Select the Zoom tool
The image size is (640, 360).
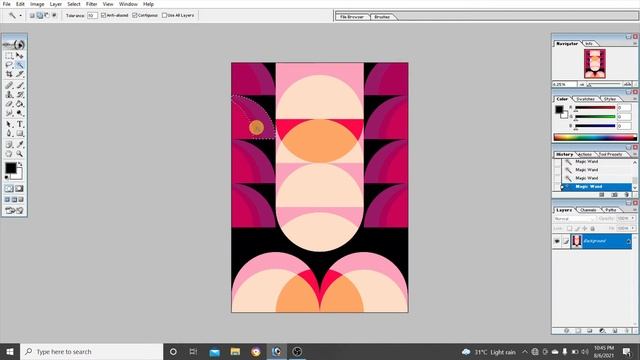point(20,154)
